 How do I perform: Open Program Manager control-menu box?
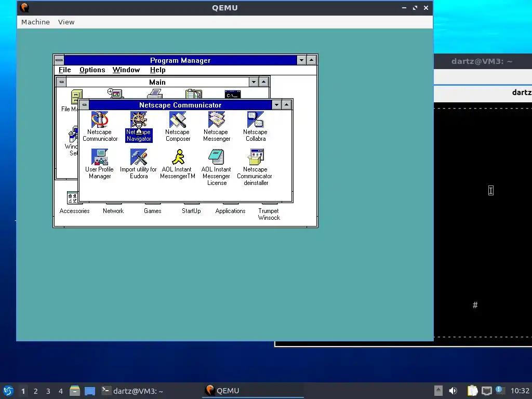pyautogui.click(x=59, y=60)
